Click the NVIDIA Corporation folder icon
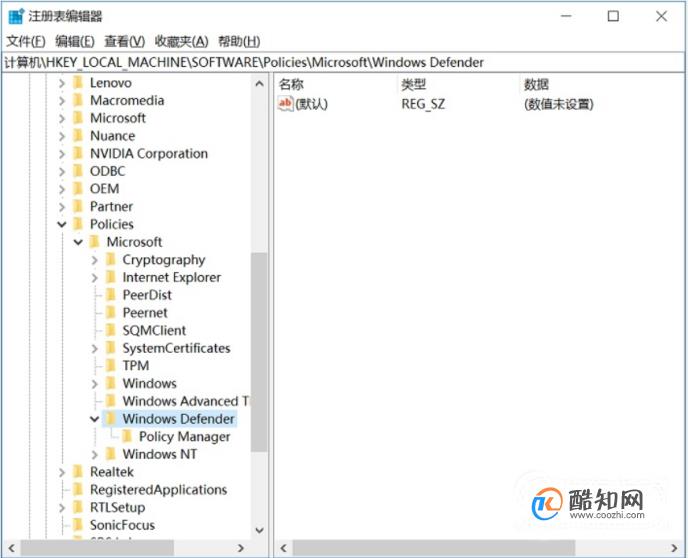692x558 pixels. tap(78, 153)
